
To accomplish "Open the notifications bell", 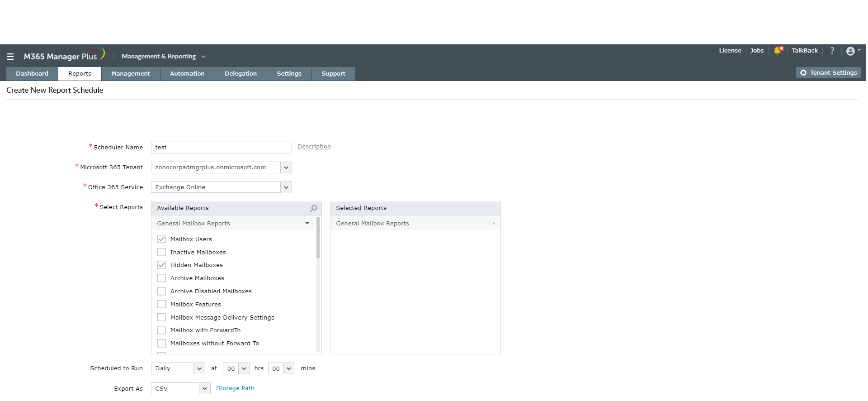I will click(x=778, y=51).
